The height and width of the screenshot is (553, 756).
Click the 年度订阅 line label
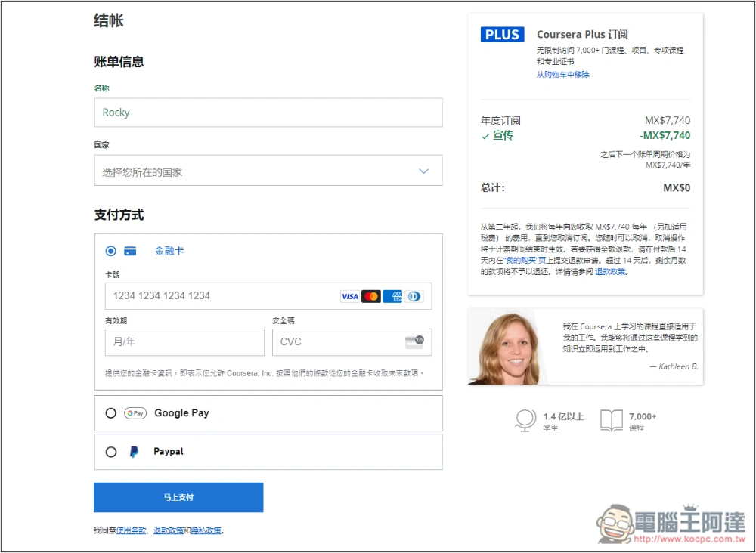point(500,121)
